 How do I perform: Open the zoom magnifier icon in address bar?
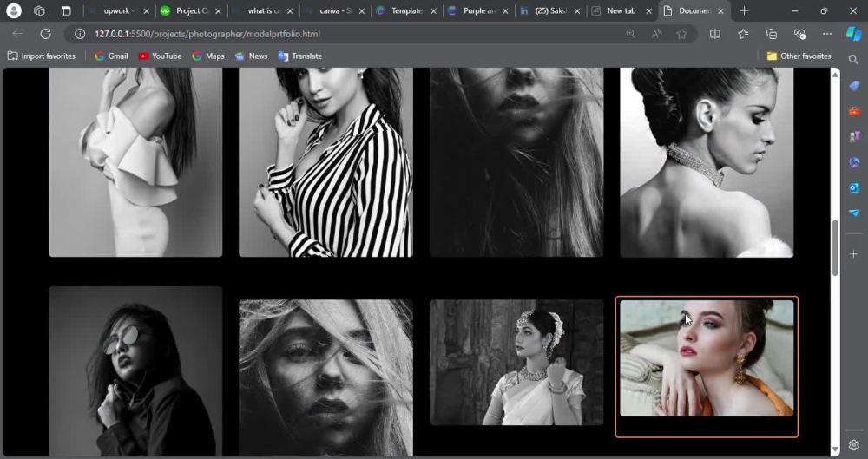coord(630,34)
